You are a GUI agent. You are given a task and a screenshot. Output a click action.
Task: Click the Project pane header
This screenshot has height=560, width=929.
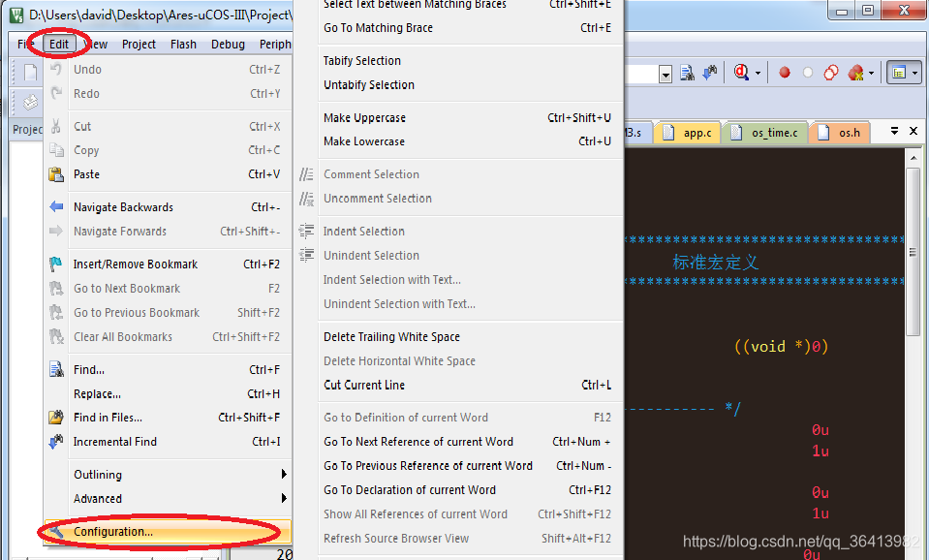27,129
